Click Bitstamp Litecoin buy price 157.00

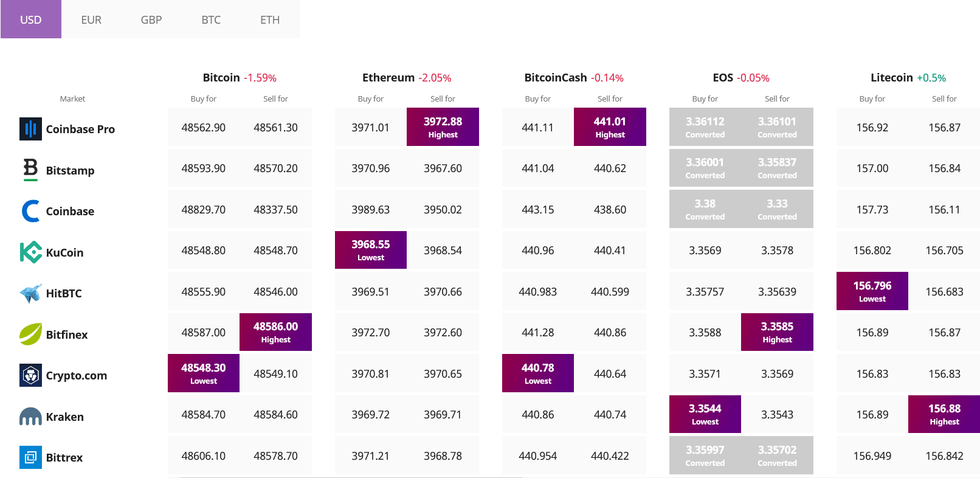(x=872, y=168)
